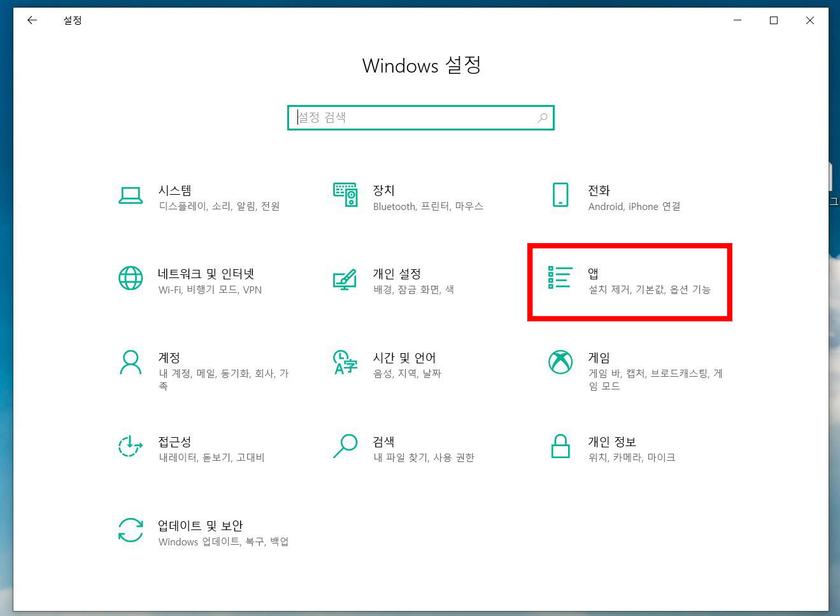Screen dimensions: 840x616
Task: Click "Android, iPhone 연결" description
Action: click(634, 206)
